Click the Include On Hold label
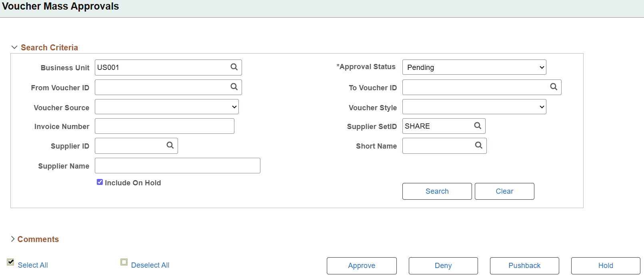This screenshot has height=278, width=644. [133, 183]
